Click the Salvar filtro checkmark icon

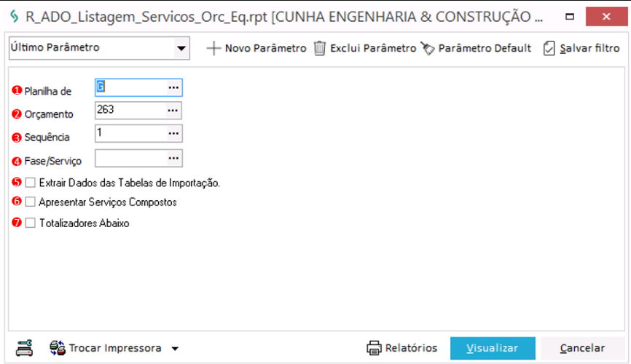click(x=549, y=49)
